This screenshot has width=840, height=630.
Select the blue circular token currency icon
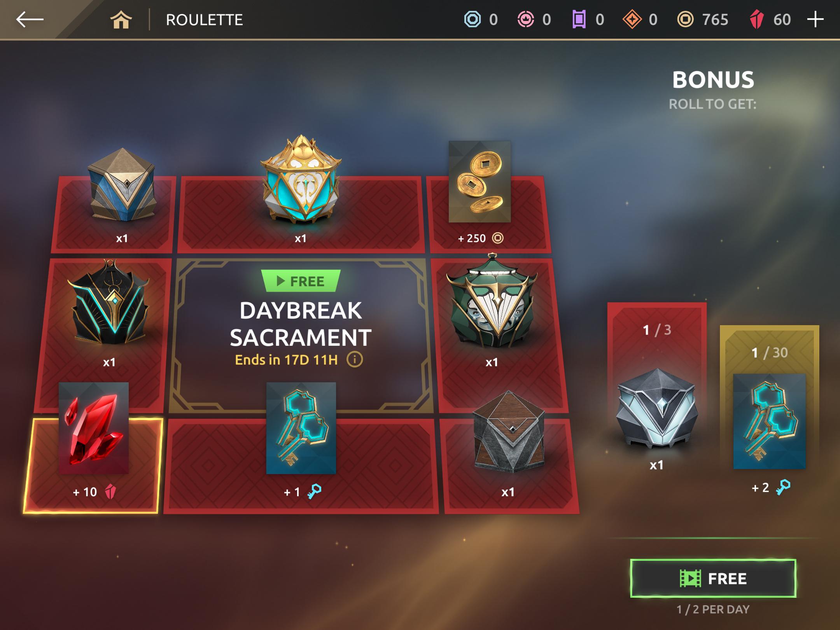click(x=472, y=19)
